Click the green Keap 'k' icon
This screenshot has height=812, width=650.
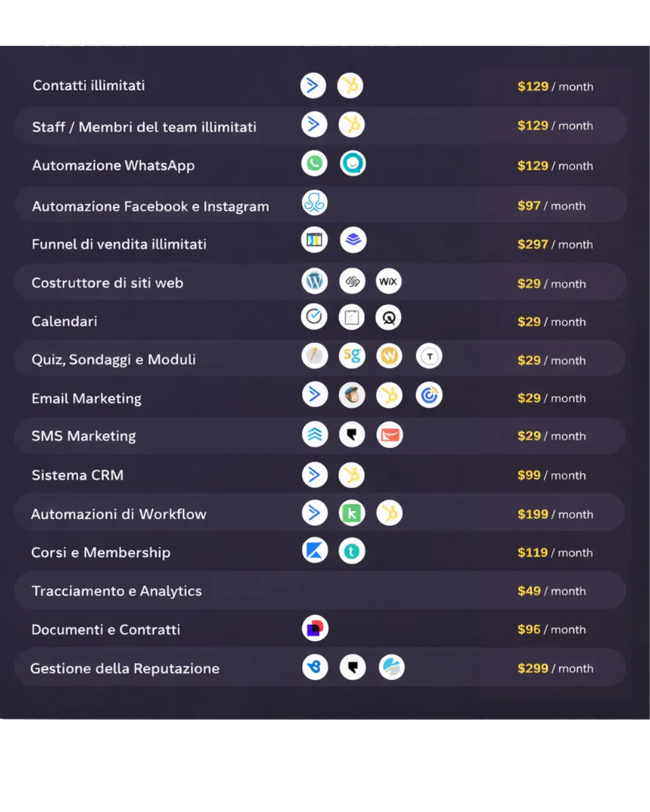[x=352, y=513]
